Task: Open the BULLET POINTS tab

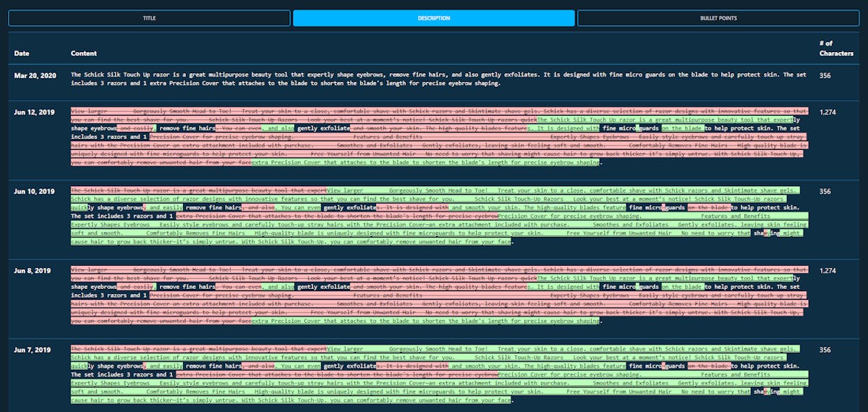Action: pos(718,18)
